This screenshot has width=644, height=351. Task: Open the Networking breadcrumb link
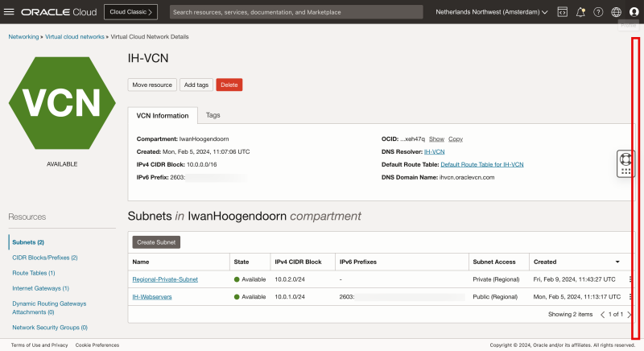pyautogui.click(x=23, y=36)
